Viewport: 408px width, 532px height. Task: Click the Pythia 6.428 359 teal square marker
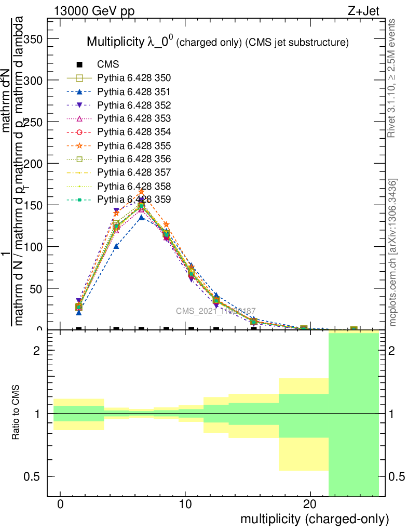[x=79, y=200]
